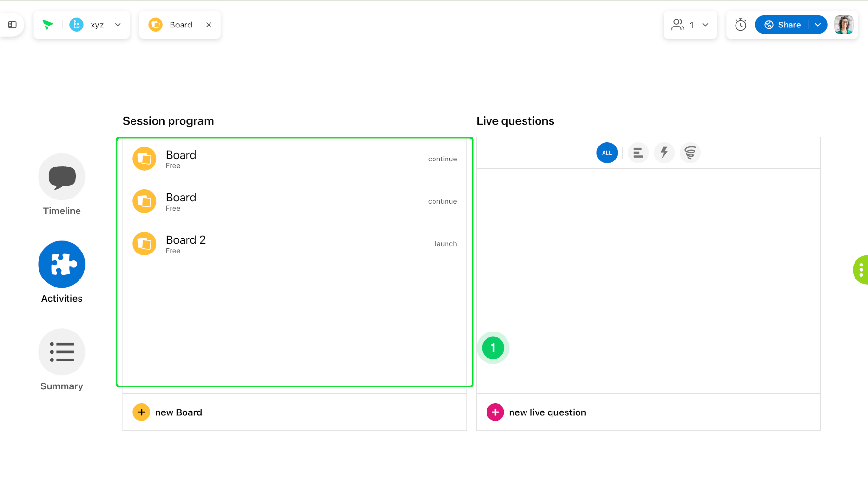Viewport: 868px width, 492px height.
Task: Select the Board 2 title text
Action: pyautogui.click(x=185, y=239)
